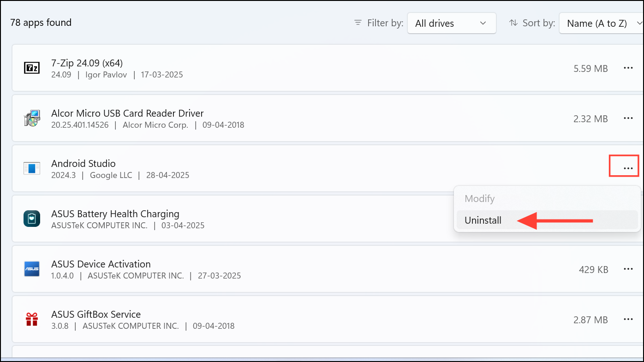Viewport: 644px width, 362px height.
Task: Click the 78 apps found text
Action: [x=41, y=23]
